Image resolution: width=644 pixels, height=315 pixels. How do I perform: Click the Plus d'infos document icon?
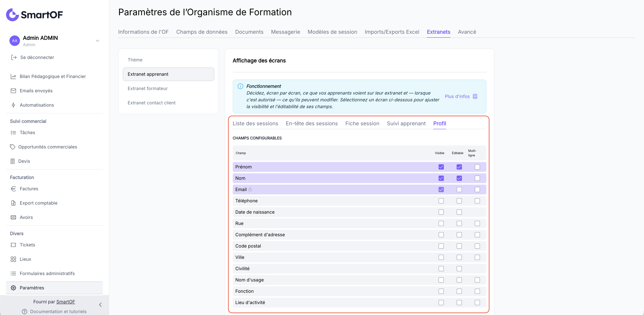tap(475, 96)
